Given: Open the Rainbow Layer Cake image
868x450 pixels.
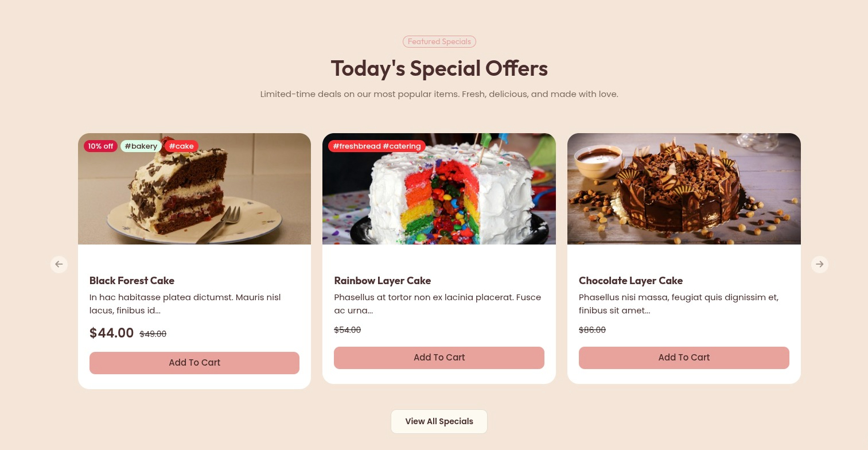Looking at the screenshot, I should 439,189.
